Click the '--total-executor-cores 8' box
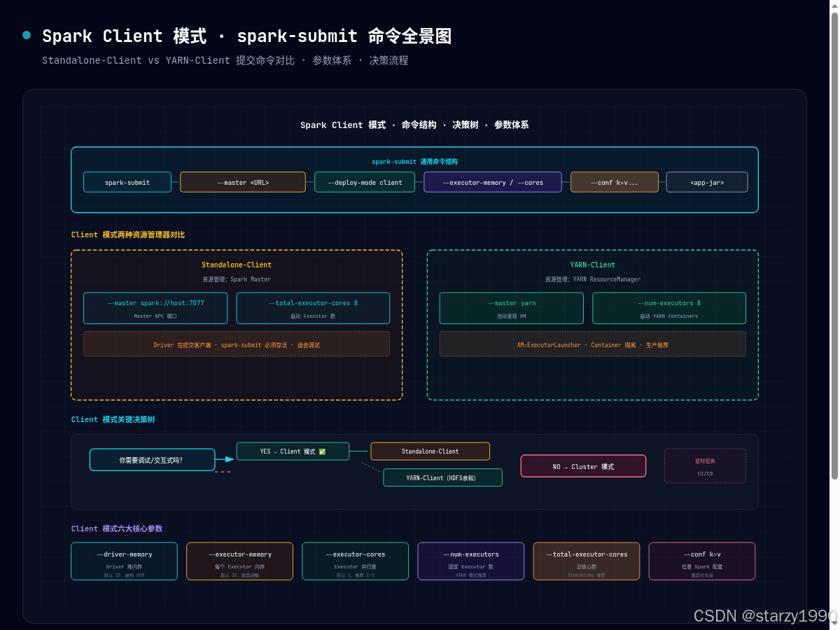 point(313,308)
